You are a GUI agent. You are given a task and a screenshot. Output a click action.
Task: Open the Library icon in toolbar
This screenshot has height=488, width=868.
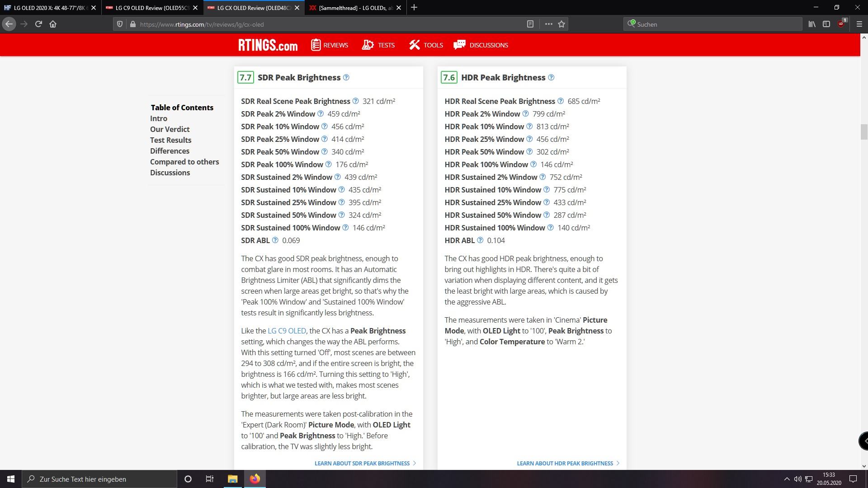(x=812, y=24)
